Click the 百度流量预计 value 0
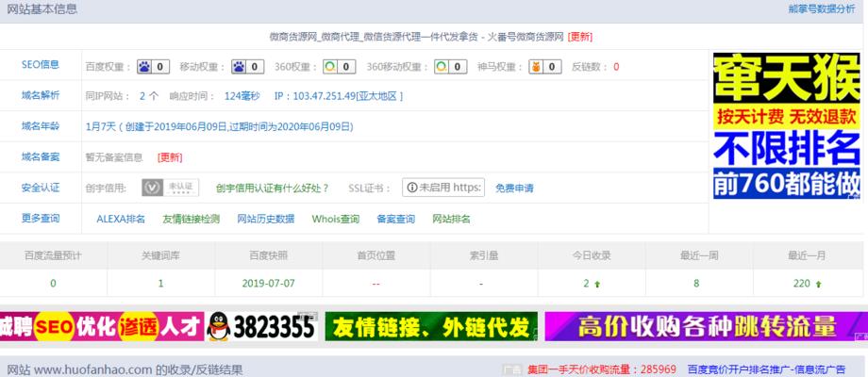 [x=53, y=284]
